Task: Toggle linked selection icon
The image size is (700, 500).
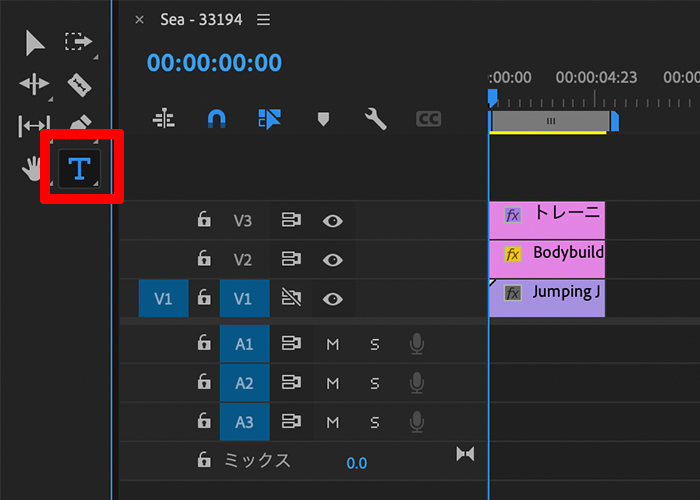Action: coord(270,119)
